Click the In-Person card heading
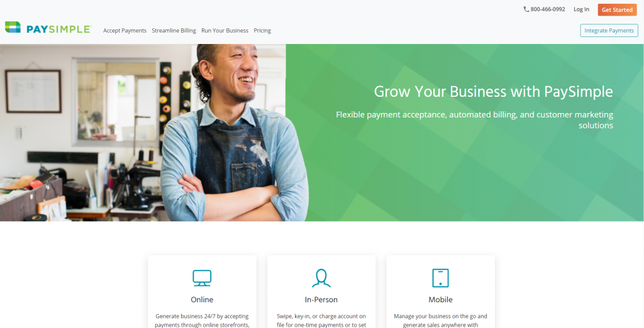The height and width of the screenshot is (328, 644). [321, 300]
